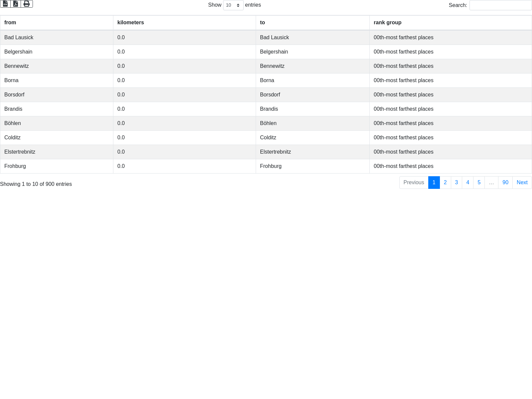Sort by the 'kilometers' column header
Screen dimensions: 532x399
pos(131,23)
